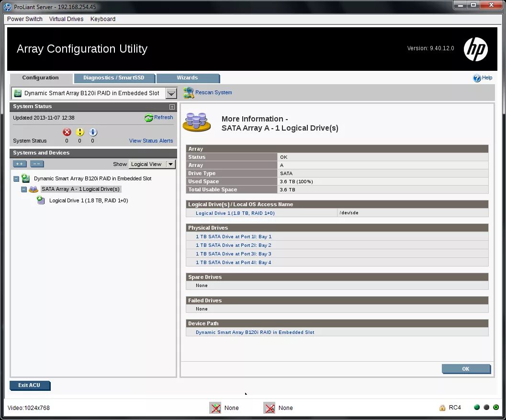Select 'SATA Array A - 1 Logical Drive(s)' in tree
Image resolution: width=506 pixels, height=420 pixels.
click(x=80, y=189)
